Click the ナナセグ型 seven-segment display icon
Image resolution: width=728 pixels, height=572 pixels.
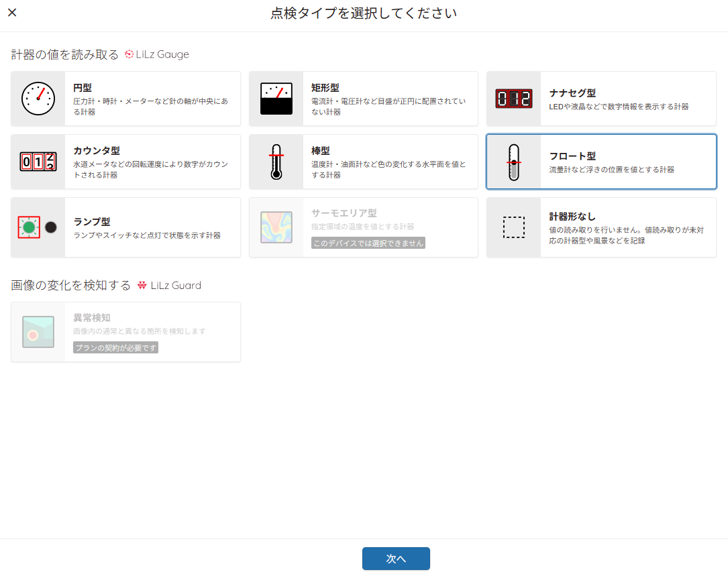point(513,98)
